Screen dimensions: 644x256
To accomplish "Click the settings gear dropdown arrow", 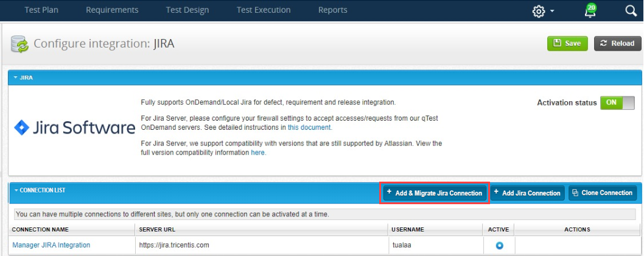I will tap(551, 12).
